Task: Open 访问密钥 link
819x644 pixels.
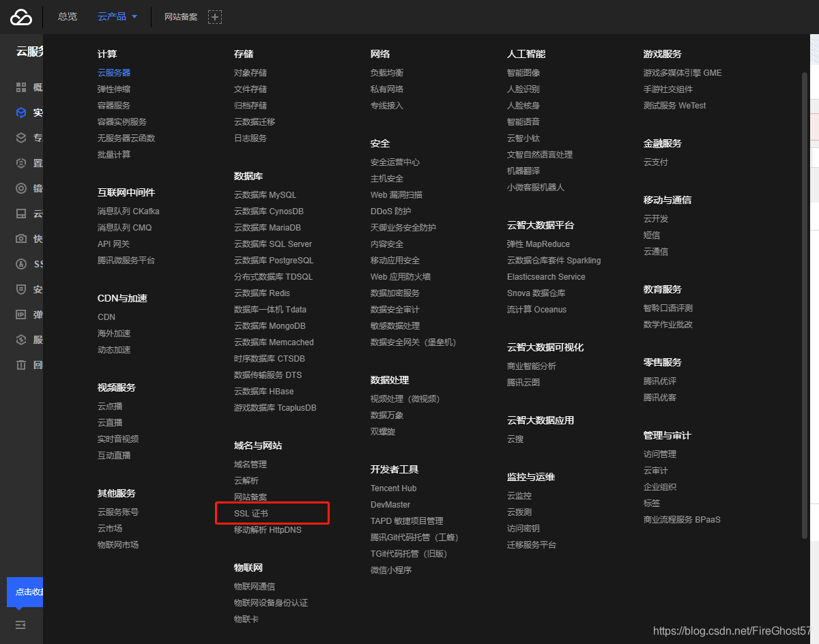Action: click(x=523, y=528)
